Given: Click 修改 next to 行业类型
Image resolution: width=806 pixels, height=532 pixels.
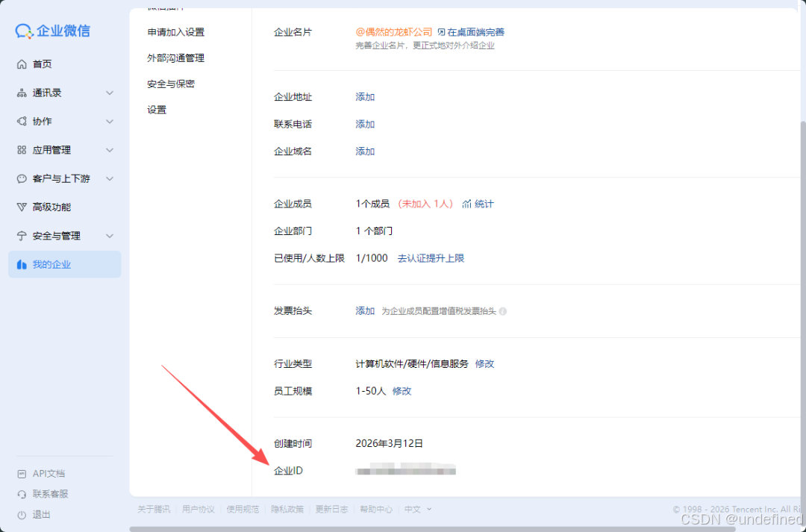Looking at the screenshot, I should tap(485, 364).
